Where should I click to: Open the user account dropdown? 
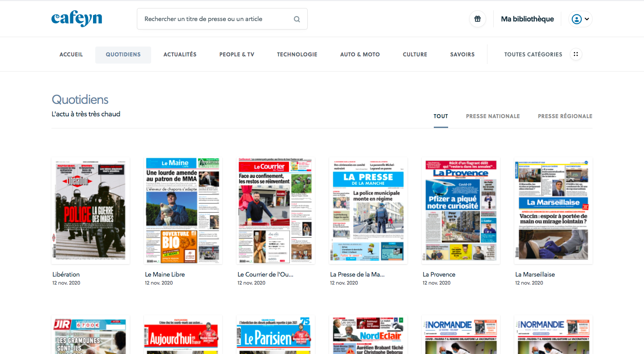580,19
